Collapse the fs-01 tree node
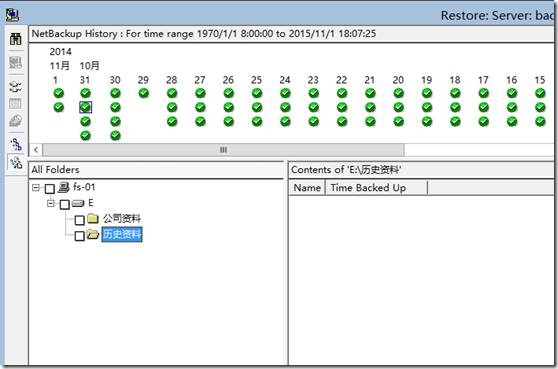 (36, 188)
